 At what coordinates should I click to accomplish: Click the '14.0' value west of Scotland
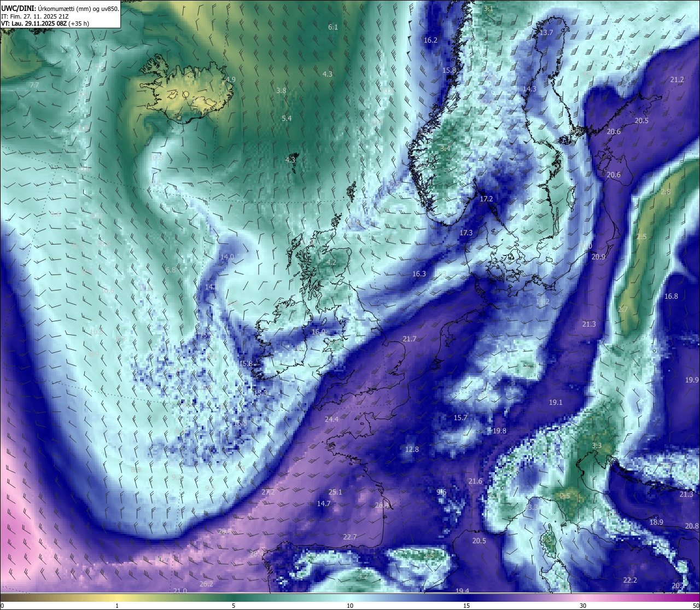click(227, 257)
